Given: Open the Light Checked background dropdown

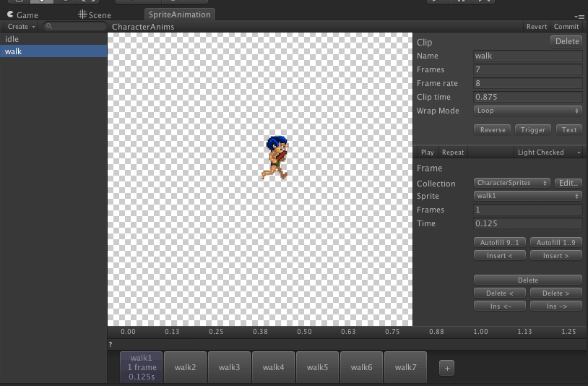Looking at the screenshot, I should tap(548, 153).
